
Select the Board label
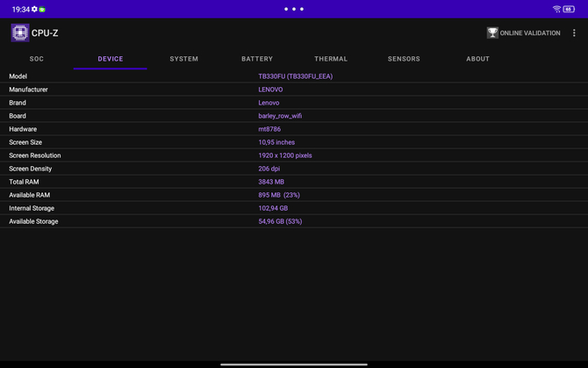pos(18,116)
